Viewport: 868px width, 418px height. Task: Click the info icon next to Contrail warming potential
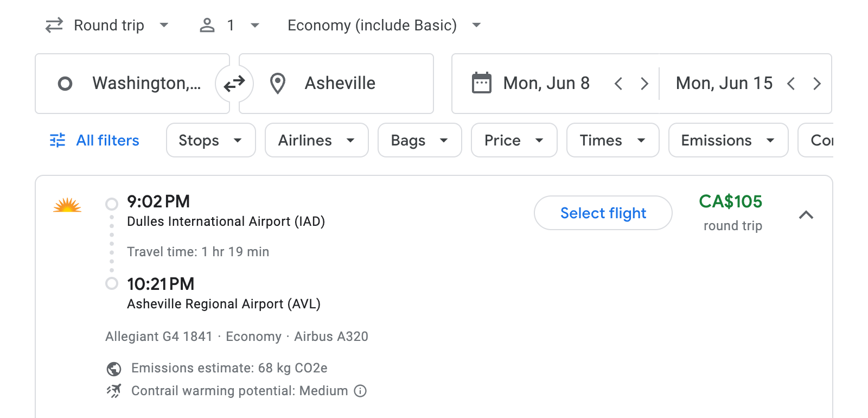click(360, 391)
